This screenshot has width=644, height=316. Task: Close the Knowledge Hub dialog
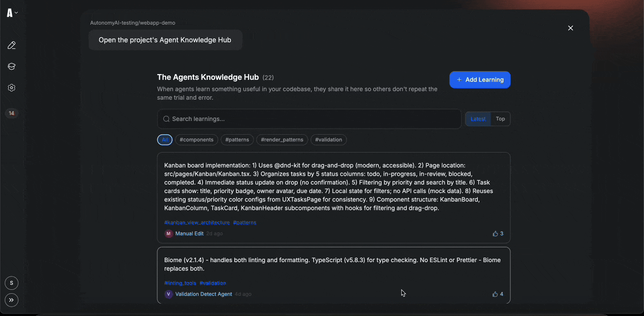pos(571,28)
